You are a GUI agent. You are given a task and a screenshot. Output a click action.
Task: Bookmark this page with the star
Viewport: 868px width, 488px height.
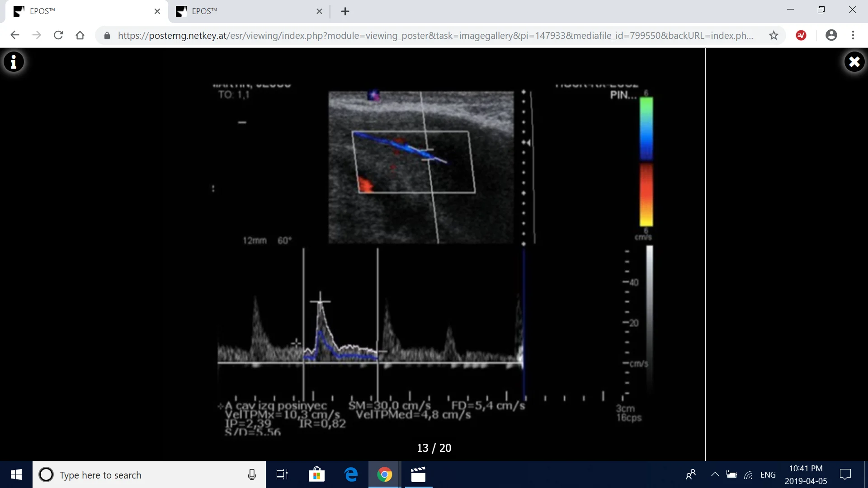tap(774, 35)
